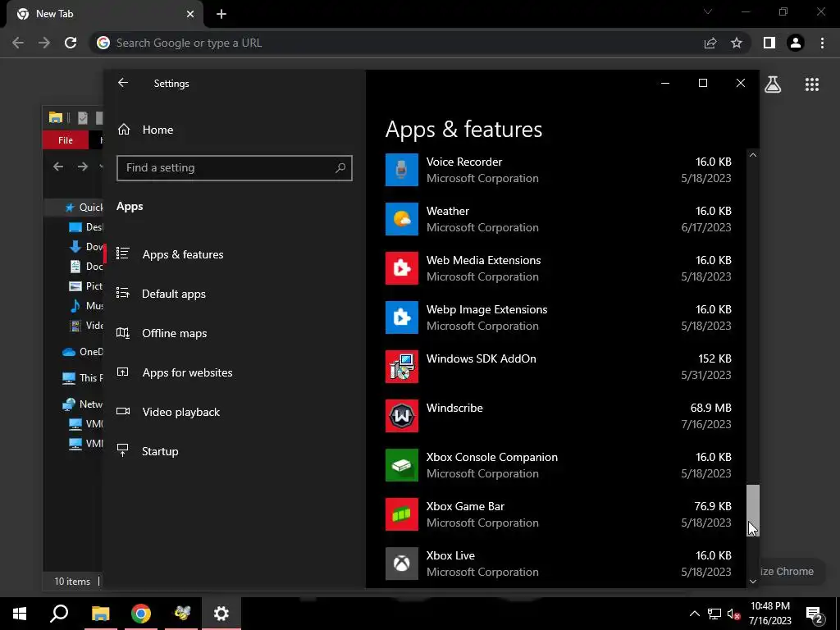
Task: Click the Chrome Labs flask icon
Action: pyautogui.click(x=773, y=84)
